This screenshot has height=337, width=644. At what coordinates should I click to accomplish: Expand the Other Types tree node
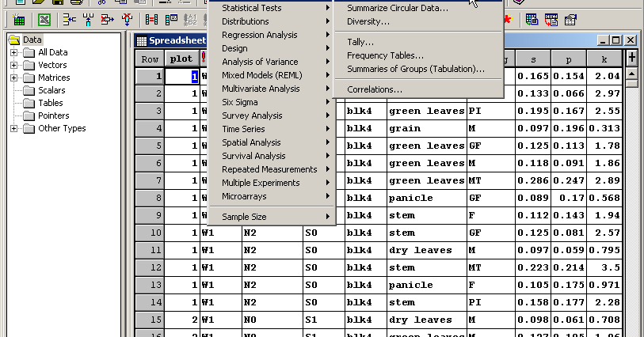[14, 129]
